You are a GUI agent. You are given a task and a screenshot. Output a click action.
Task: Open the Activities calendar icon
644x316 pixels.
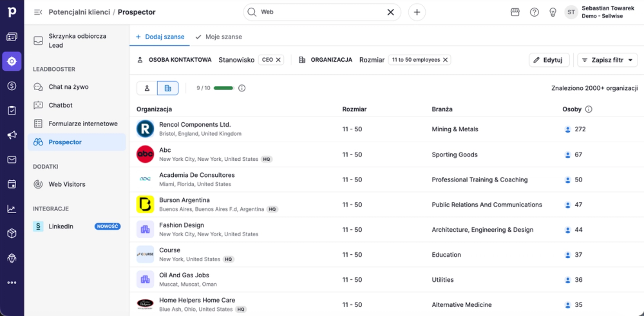[12, 184]
